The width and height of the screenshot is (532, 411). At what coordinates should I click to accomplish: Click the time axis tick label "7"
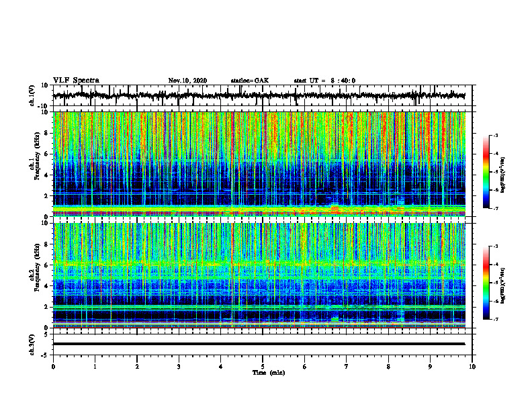347,367
